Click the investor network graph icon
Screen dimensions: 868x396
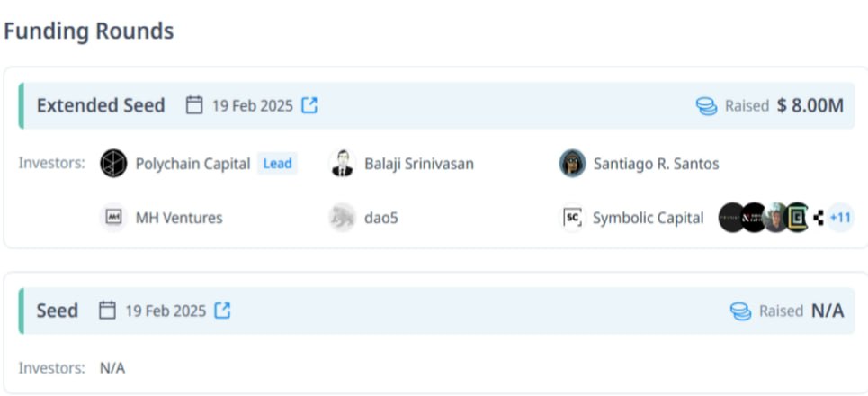819,218
